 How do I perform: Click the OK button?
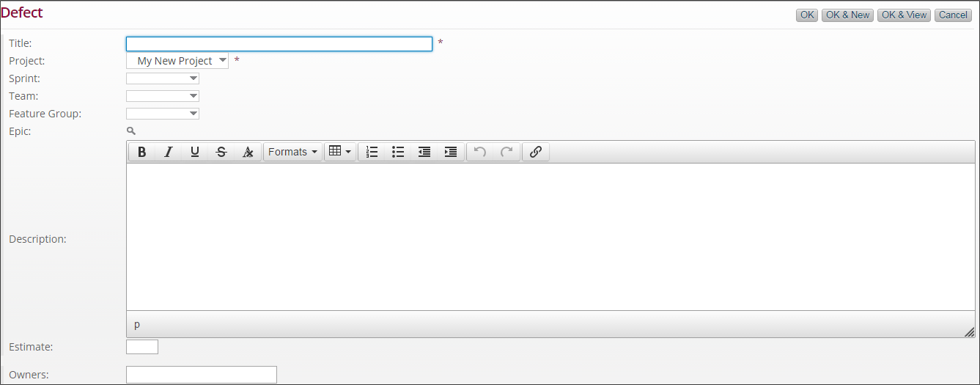pyautogui.click(x=807, y=15)
